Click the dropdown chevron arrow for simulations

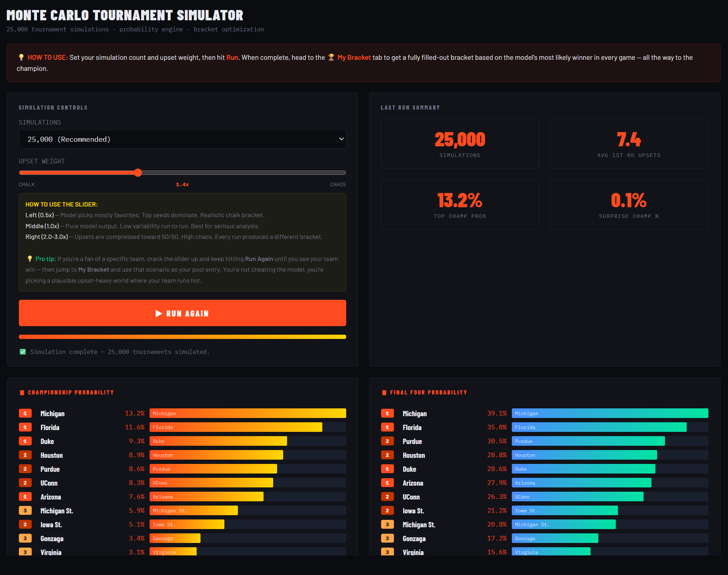tap(341, 139)
